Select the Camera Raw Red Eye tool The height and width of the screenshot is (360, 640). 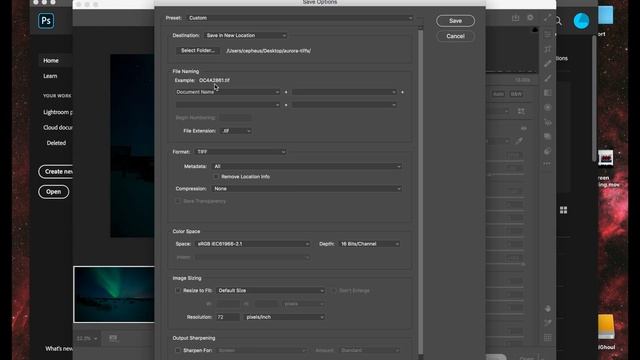pos(548,122)
